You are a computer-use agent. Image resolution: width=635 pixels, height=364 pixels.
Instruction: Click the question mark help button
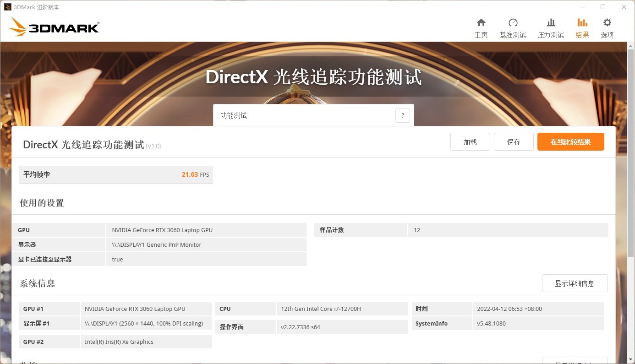[403, 115]
